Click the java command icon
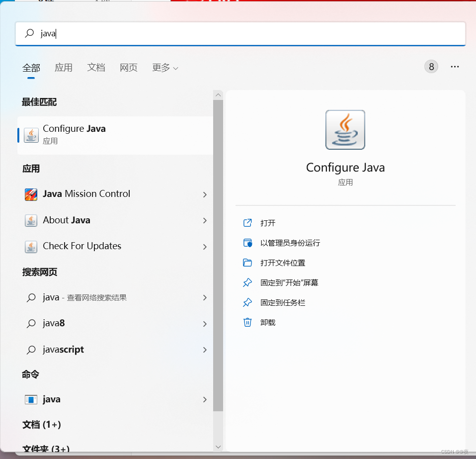 (x=31, y=399)
